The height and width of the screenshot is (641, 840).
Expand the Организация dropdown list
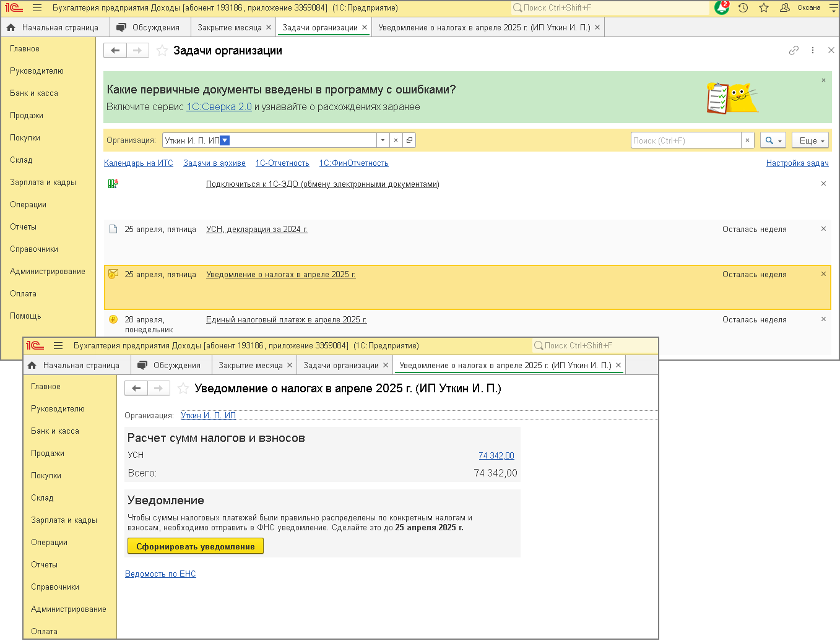(x=383, y=140)
